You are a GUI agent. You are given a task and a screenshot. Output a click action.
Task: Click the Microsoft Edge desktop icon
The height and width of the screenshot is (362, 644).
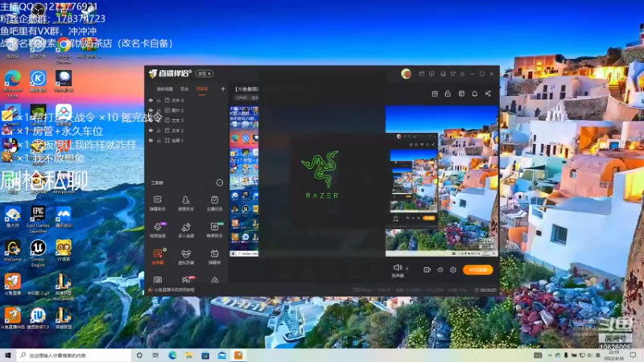pos(13,84)
